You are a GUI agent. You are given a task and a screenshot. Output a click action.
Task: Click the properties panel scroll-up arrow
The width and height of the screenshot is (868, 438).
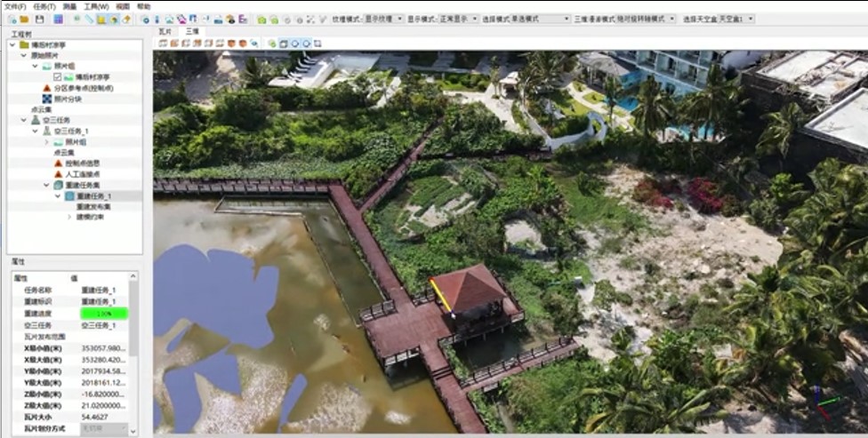point(133,276)
